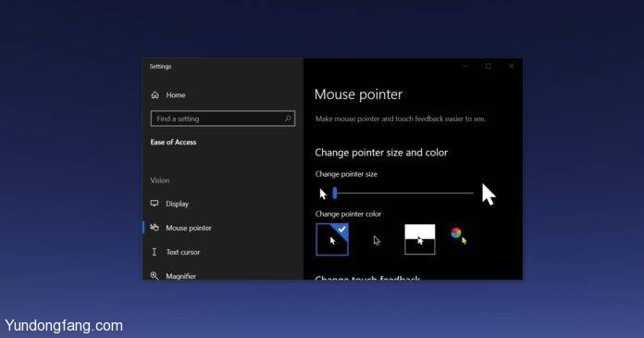Click small pointer icon left of slider
644x338 pixels.
coord(323,194)
